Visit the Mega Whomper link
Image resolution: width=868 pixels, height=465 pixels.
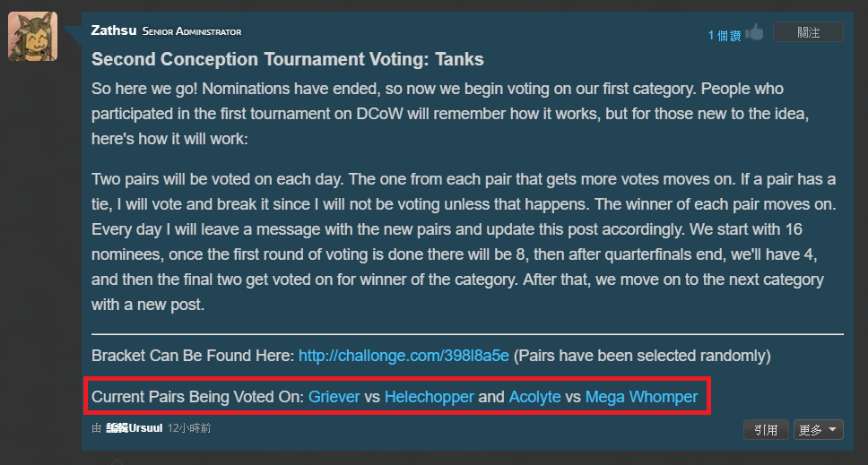tap(641, 396)
